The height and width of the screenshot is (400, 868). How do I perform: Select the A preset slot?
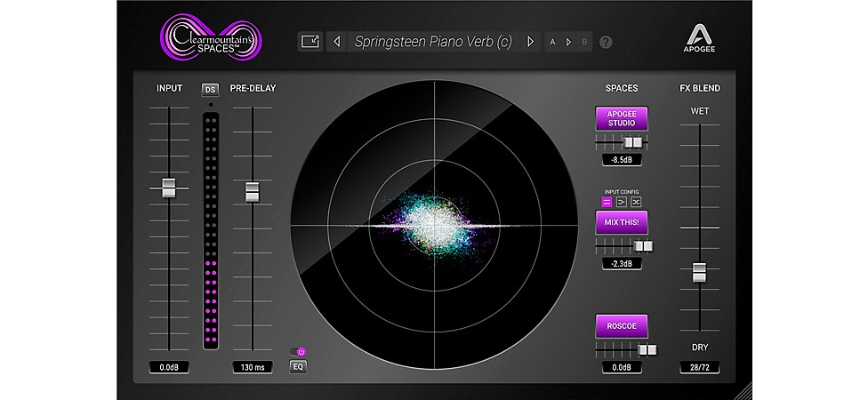[x=552, y=42]
